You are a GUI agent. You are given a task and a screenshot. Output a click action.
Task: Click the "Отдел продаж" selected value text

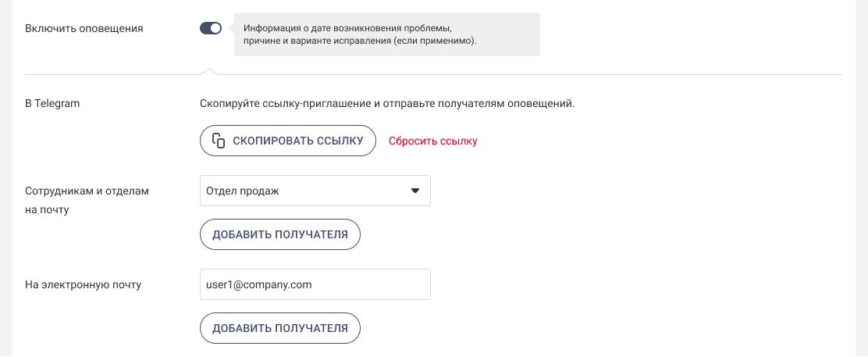click(x=242, y=191)
